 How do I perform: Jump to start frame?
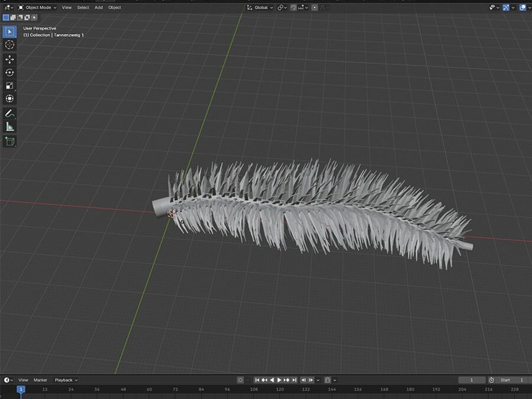(x=257, y=380)
